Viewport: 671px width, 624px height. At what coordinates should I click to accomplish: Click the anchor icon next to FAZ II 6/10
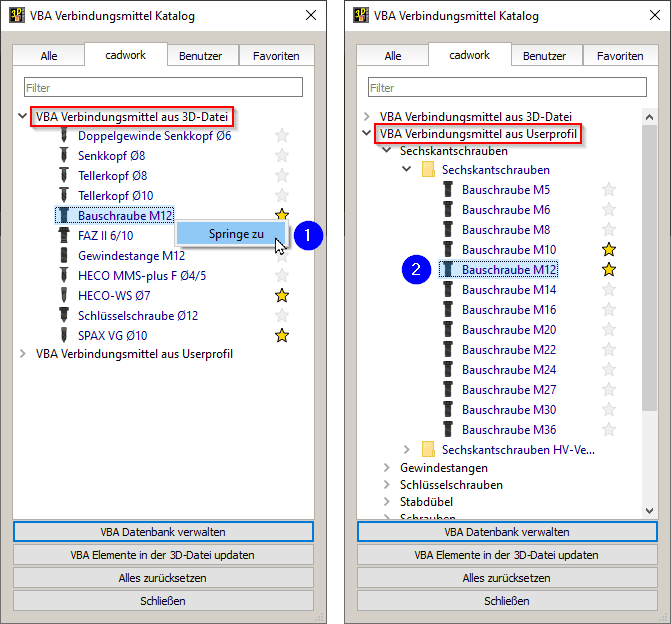(x=64, y=235)
